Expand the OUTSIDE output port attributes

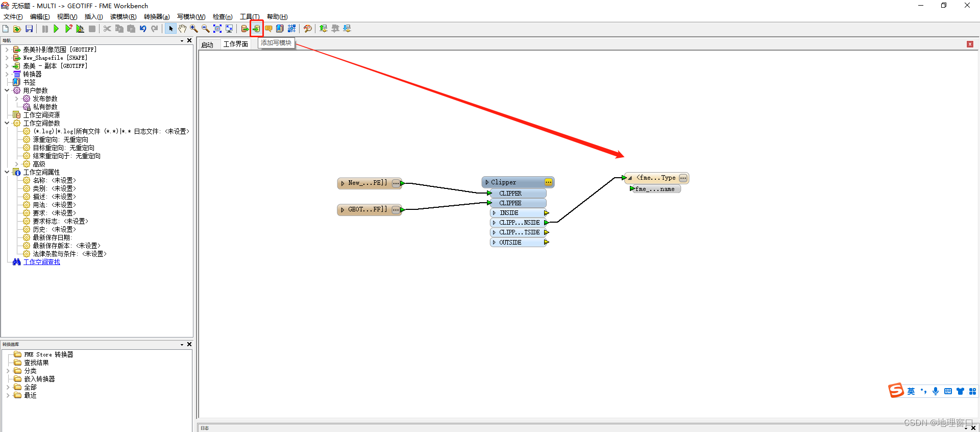[494, 243]
